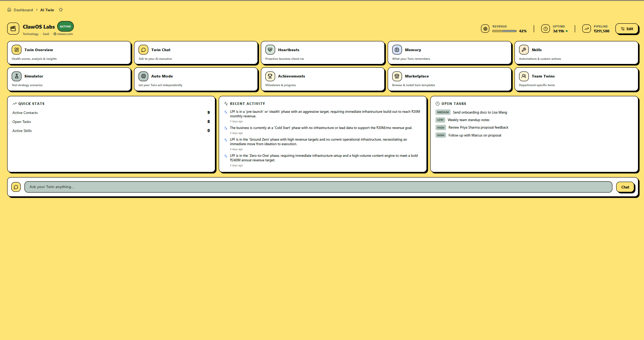Click the Chat button
Screen dimensions: 644x340
(x=625, y=187)
